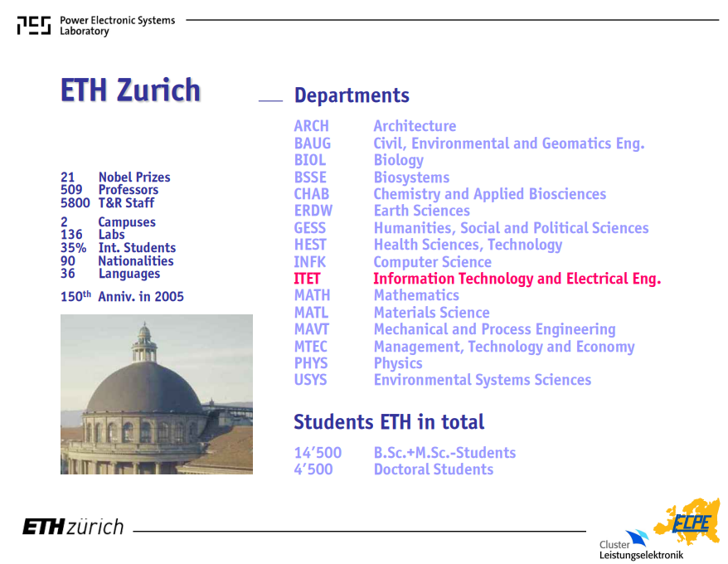Image resolution: width=728 pixels, height=564 pixels.
Task: Click the Cluster Leistungselektronik logo
Action: tap(641, 546)
